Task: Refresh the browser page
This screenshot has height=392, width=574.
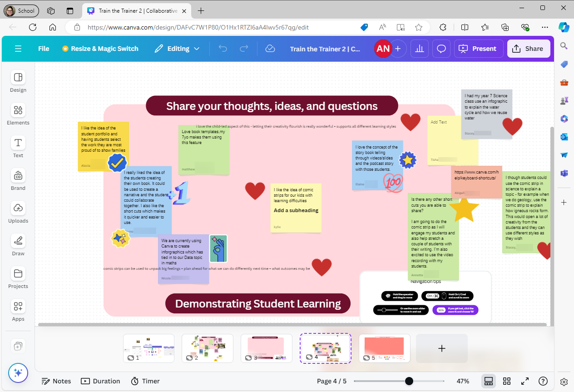Action: click(33, 27)
